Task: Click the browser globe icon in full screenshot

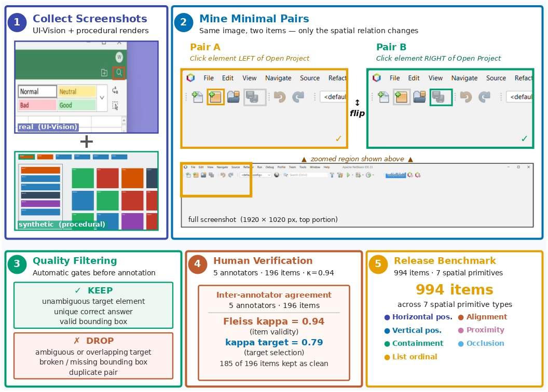Action: [277, 175]
